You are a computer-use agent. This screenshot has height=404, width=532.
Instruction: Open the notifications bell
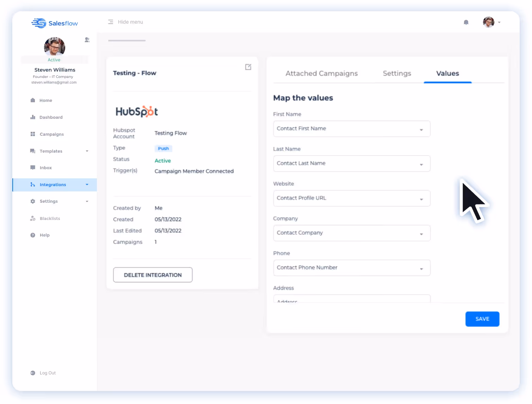[466, 22]
